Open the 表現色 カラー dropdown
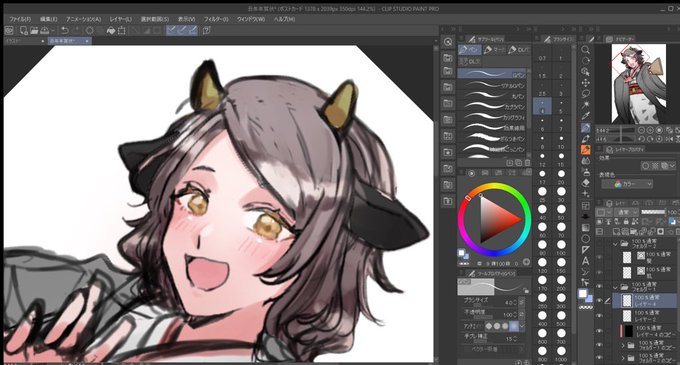 tap(627, 184)
